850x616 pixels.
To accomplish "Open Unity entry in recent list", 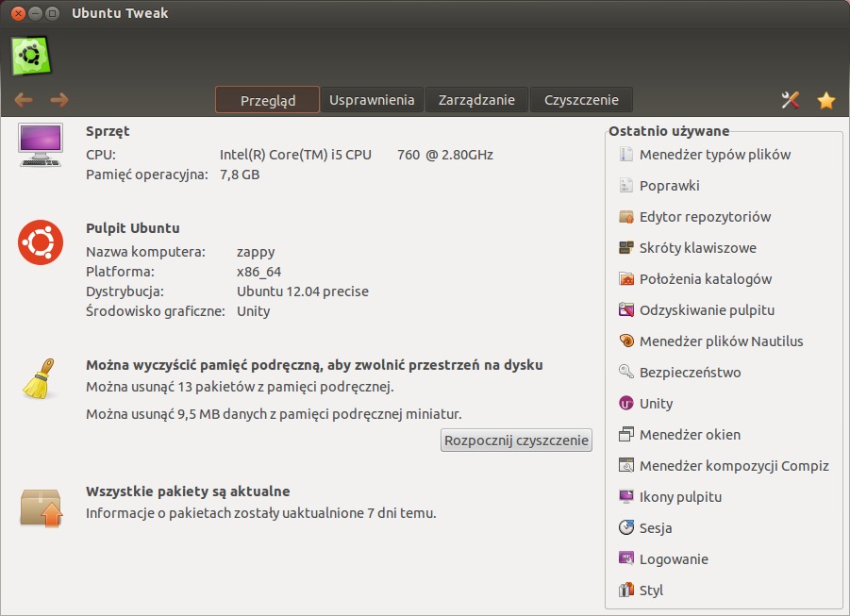I will tap(657, 404).
